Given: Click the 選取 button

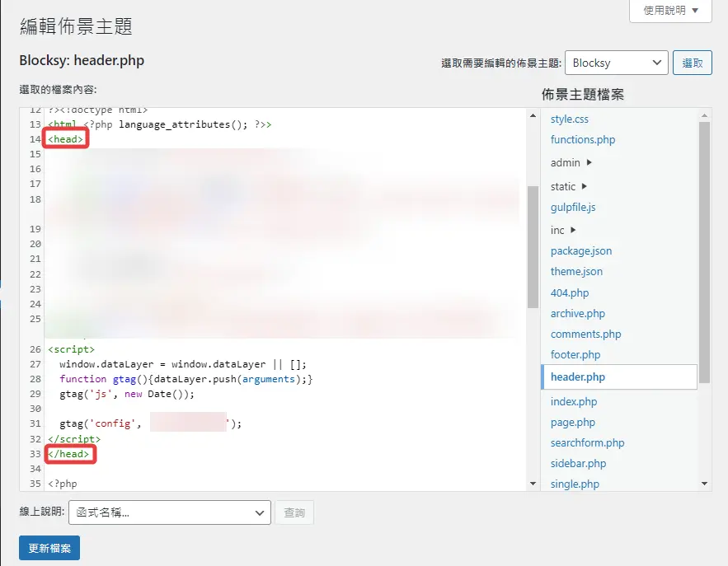Looking at the screenshot, I should point(693,63).
